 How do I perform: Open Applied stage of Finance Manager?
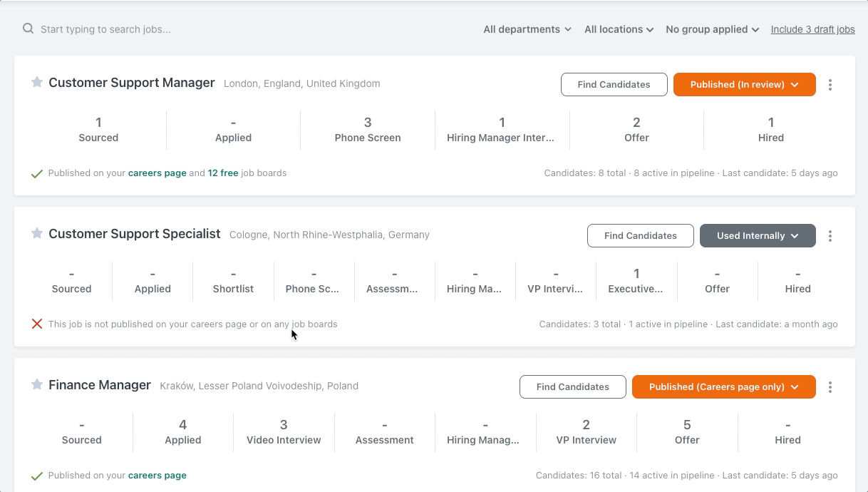[x=183, y=432]
